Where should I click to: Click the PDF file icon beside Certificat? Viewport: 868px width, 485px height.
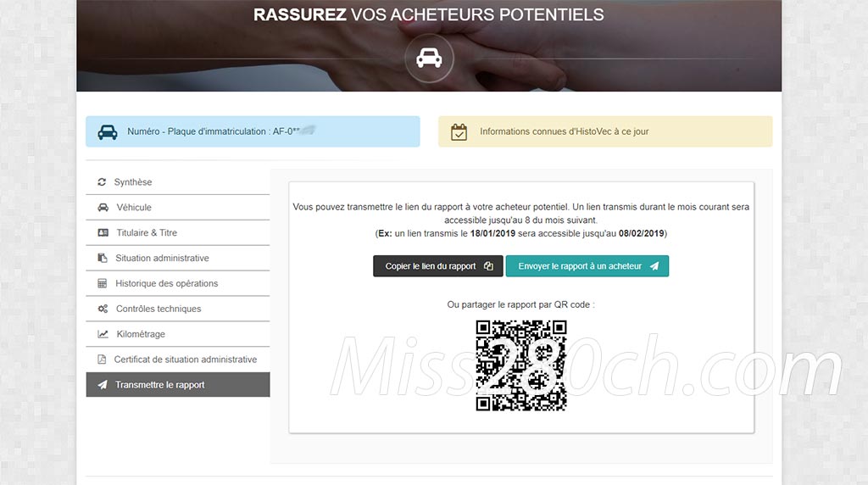point(102,360)
